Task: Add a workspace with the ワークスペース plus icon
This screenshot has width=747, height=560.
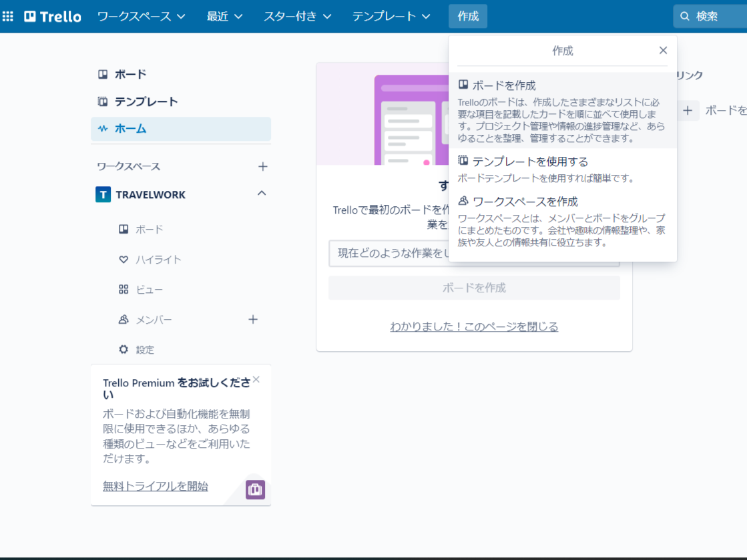Action: (262, 167)
